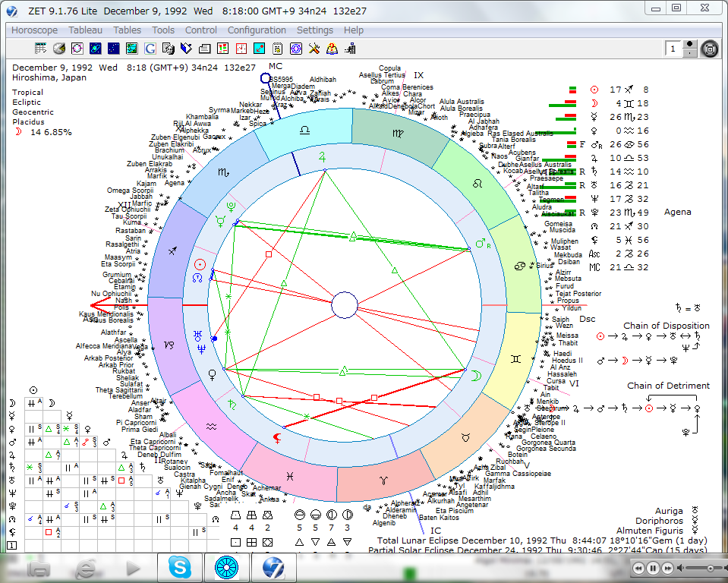
Task: Click the 'Chain of Disposition' heading
Action: (667, 326)
